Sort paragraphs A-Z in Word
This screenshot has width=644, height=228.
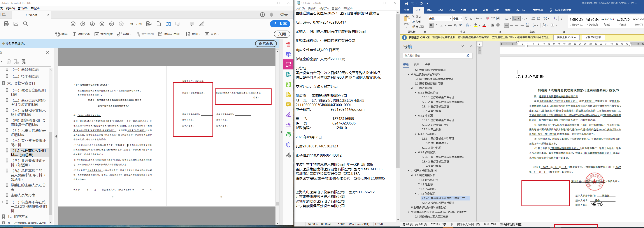point(555,19)
